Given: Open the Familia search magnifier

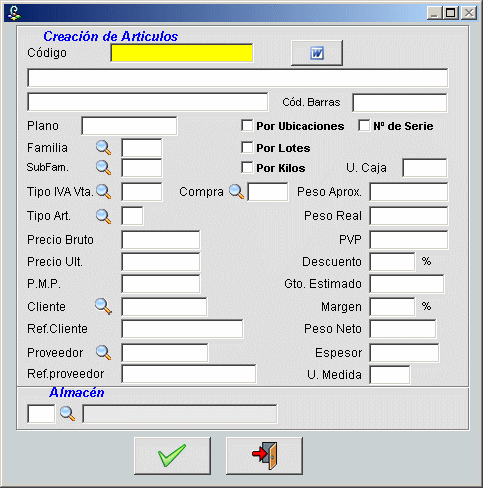Looking at the screenshot, I should coord(103,148).
